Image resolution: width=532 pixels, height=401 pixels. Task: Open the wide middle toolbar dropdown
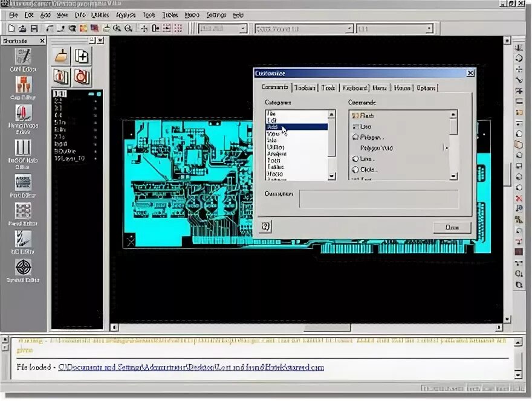pos(349,29)
